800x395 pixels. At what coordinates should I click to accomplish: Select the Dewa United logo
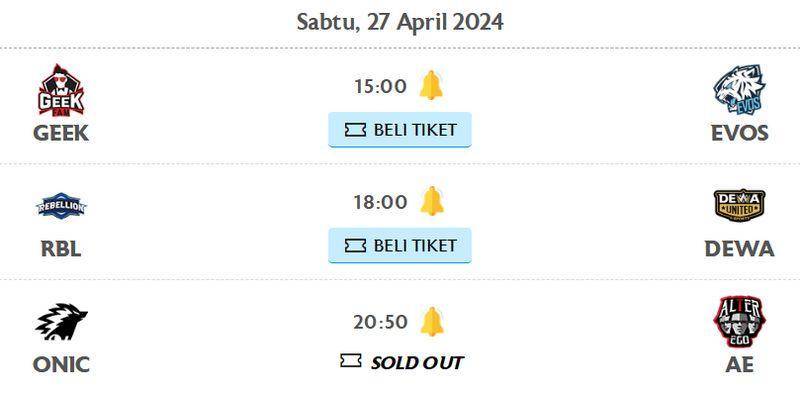[739, 206]
